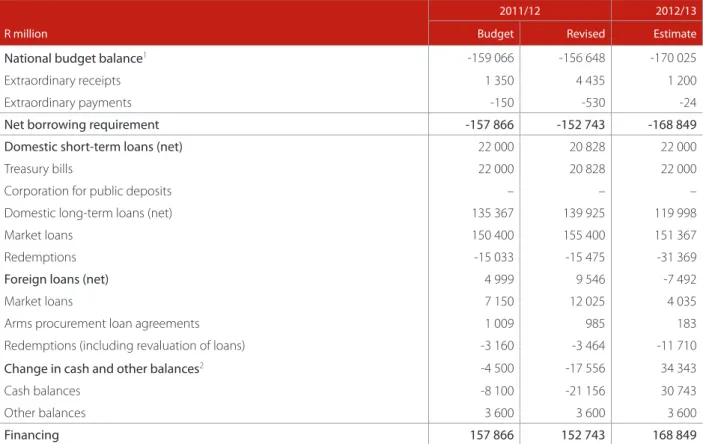
Task: Select the value 4 035
Action: pos(681,301)
